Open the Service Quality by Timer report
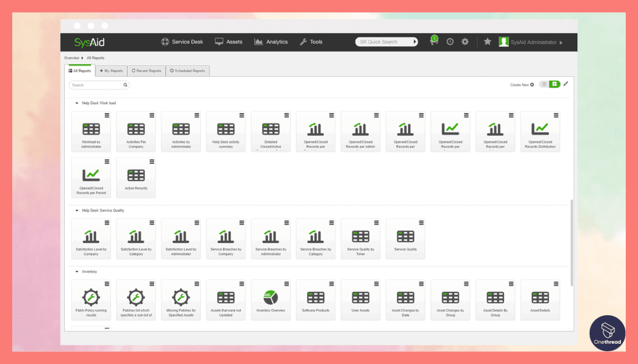This screenshot has height=364, width=638. 360,238
